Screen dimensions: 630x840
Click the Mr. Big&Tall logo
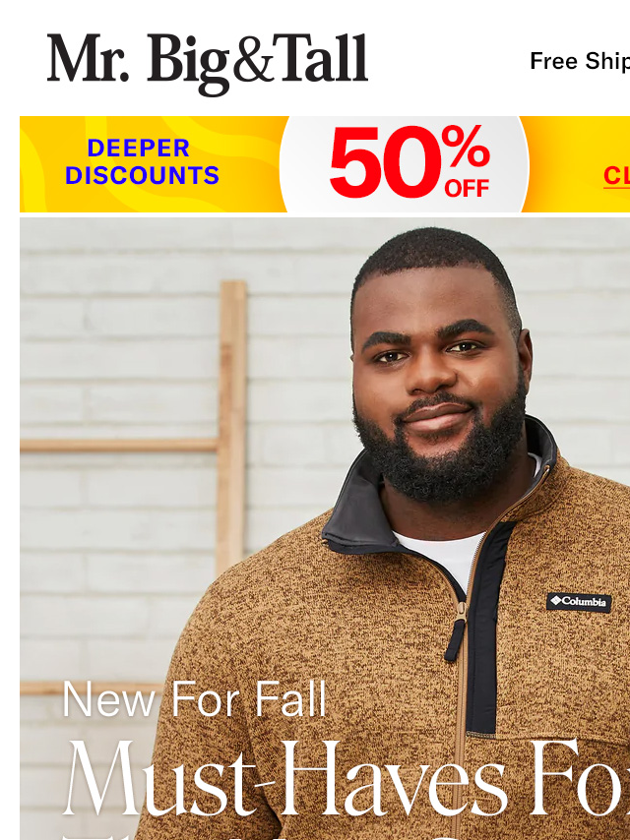tap(208, 63)
